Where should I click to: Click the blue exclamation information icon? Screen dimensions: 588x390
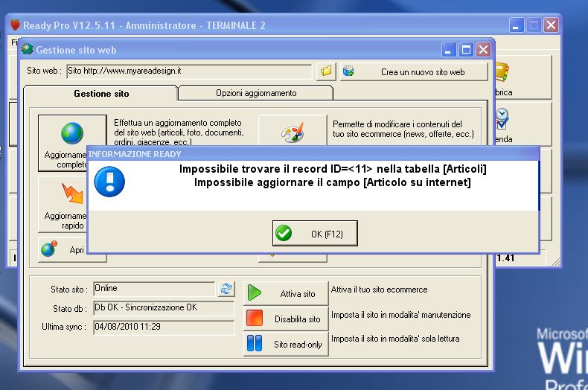109,182
